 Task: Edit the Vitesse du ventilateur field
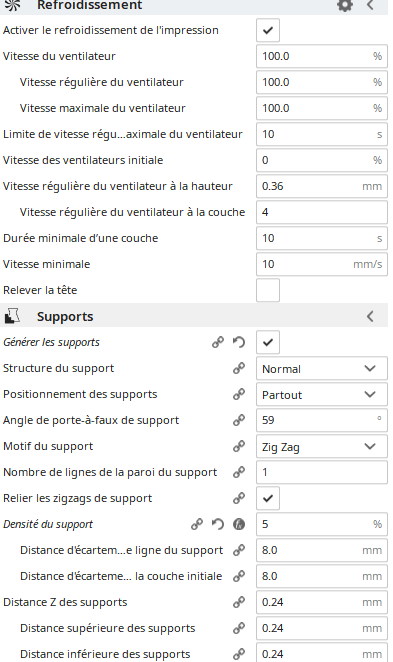coord(322,56)
